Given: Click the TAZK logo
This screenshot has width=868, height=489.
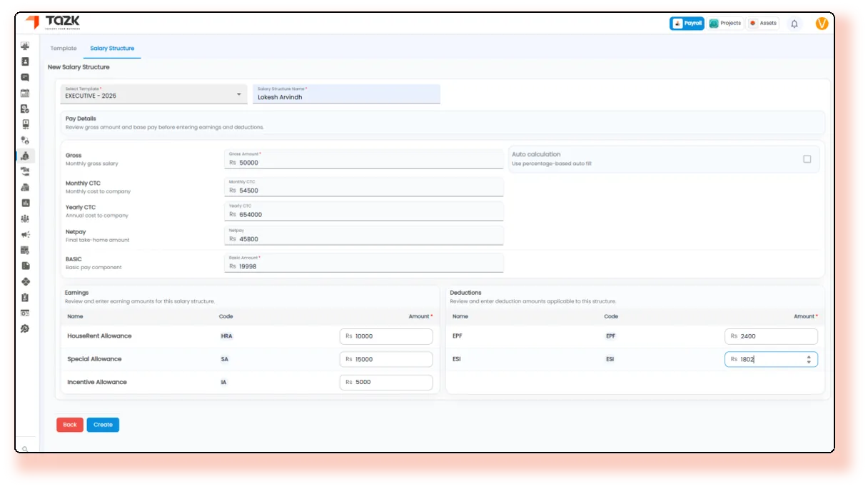Looking at the screenshot, I should coord(54,23).
